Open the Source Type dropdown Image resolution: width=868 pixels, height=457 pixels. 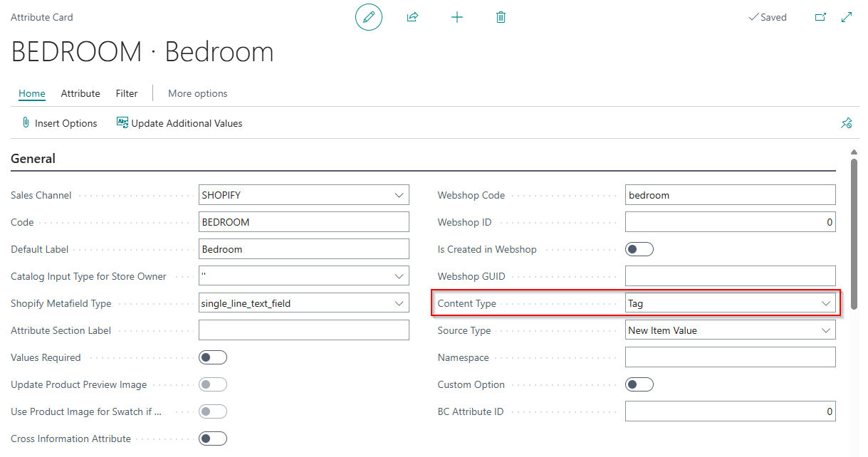826,330
